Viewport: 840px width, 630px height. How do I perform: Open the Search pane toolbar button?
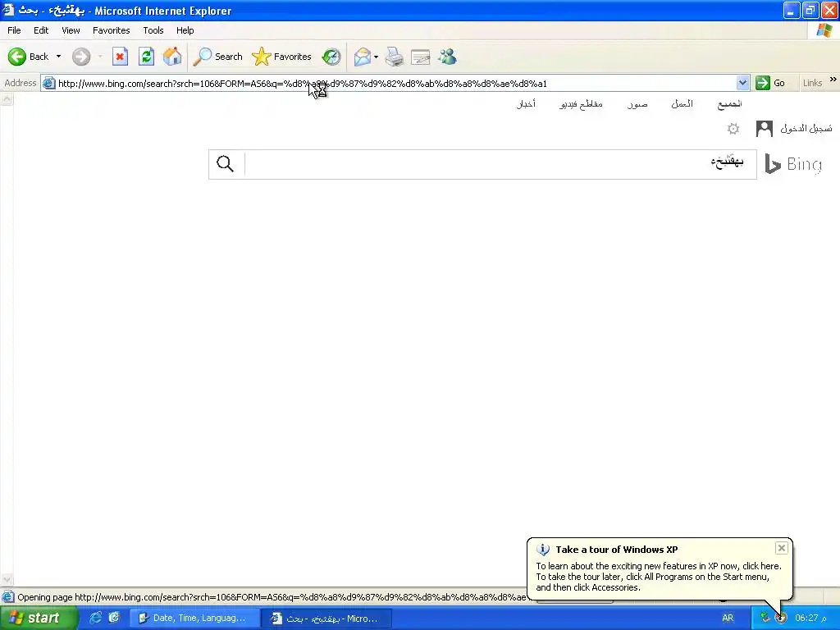218,57
